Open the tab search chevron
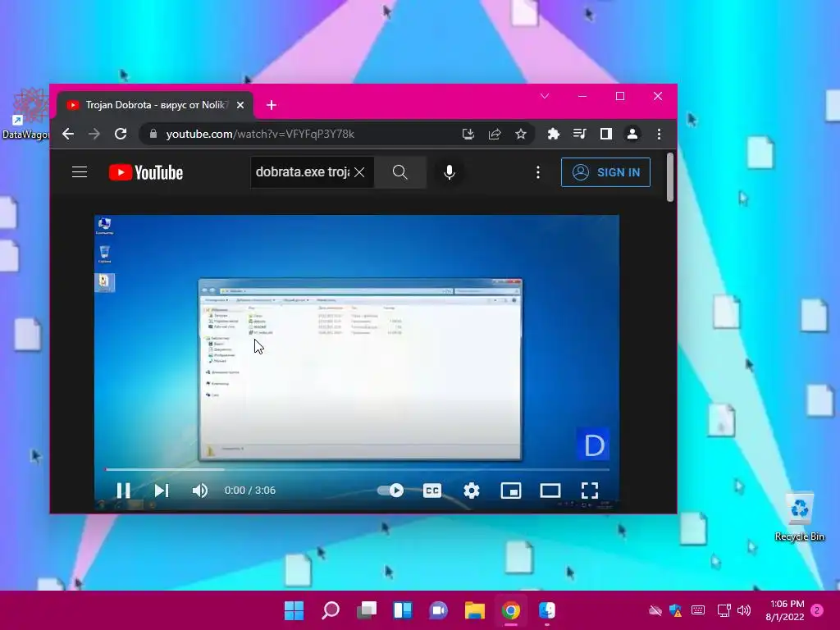The width and height of the screenshot is (840, 630). click(x=545, y=96)
